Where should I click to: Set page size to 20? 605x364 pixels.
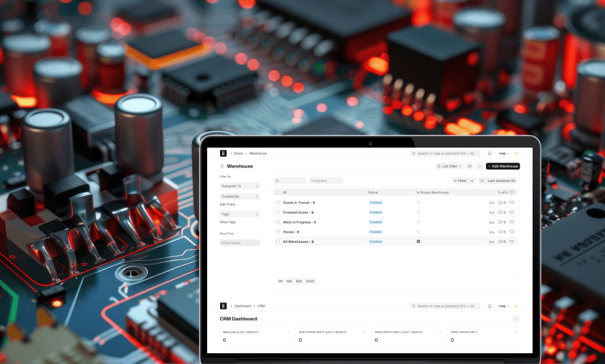coord(280,281)
